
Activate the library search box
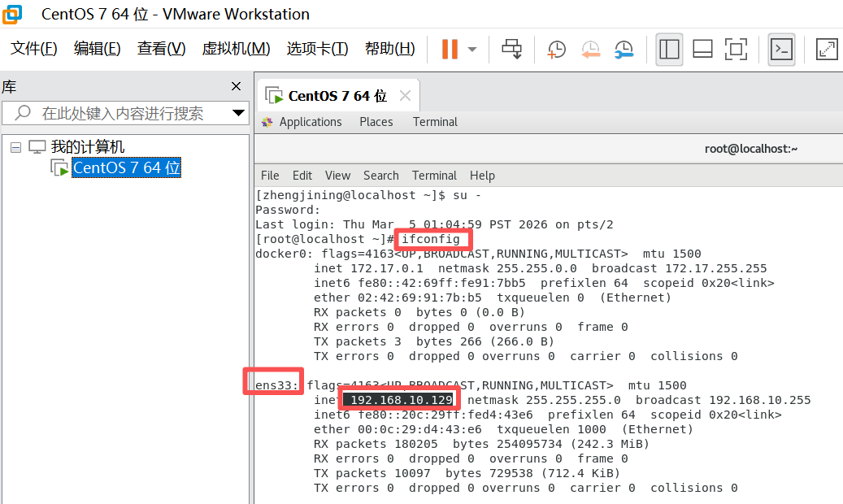point(122,113)
